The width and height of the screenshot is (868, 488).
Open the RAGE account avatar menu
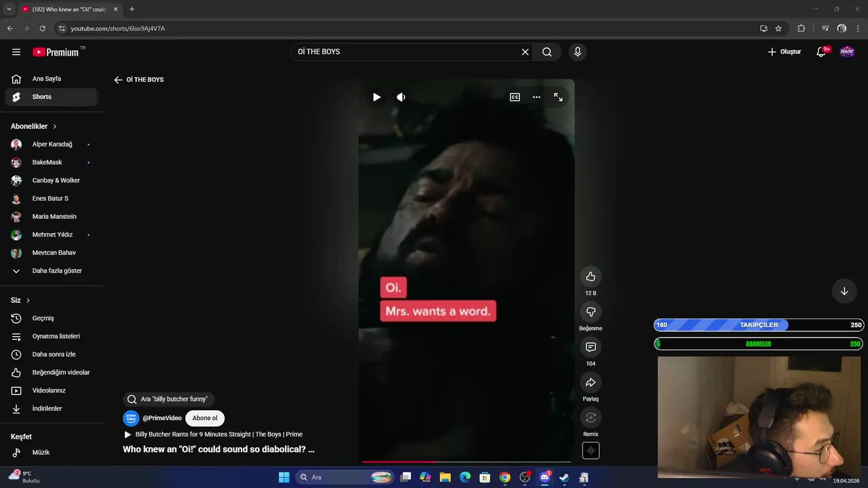click(847, 52)
